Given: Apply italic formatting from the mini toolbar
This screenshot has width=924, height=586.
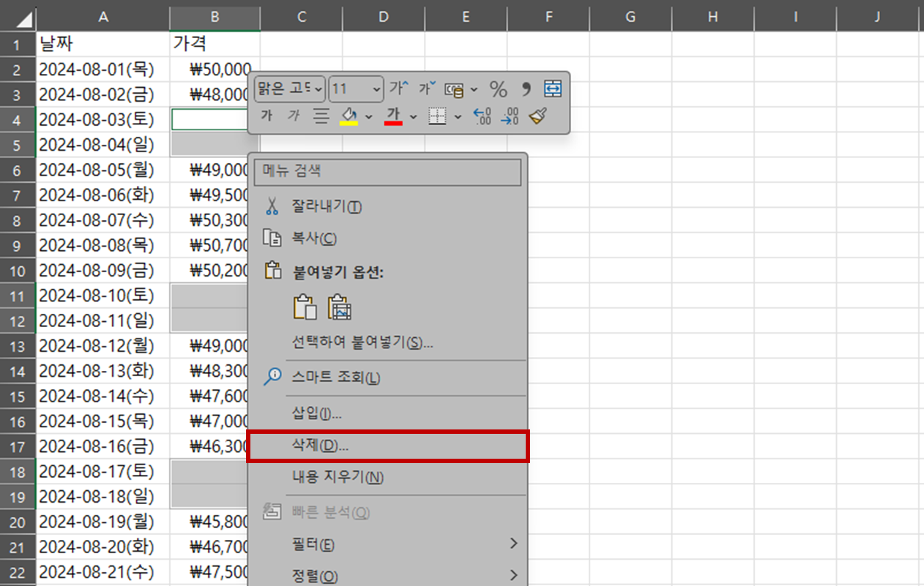Looking at the screenshot, I should pos(293,116).
